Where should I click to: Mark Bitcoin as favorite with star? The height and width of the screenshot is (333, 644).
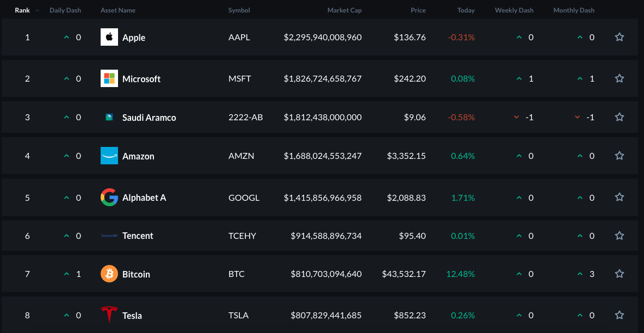coord(620,273)
